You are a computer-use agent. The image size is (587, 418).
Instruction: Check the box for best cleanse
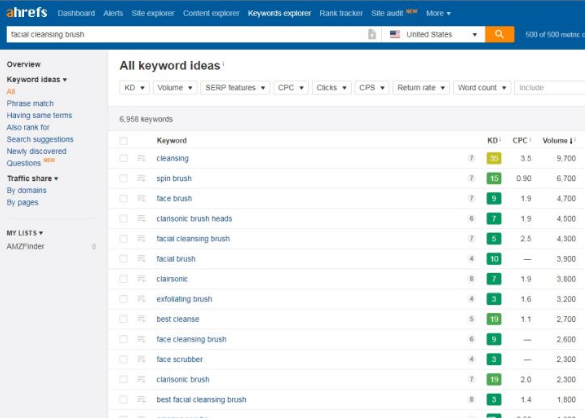(x=124, y=319)
